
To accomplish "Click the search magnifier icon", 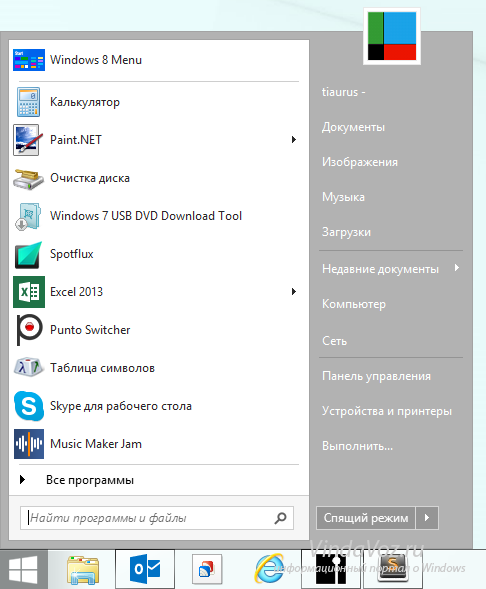I will [x=281, y=518].
